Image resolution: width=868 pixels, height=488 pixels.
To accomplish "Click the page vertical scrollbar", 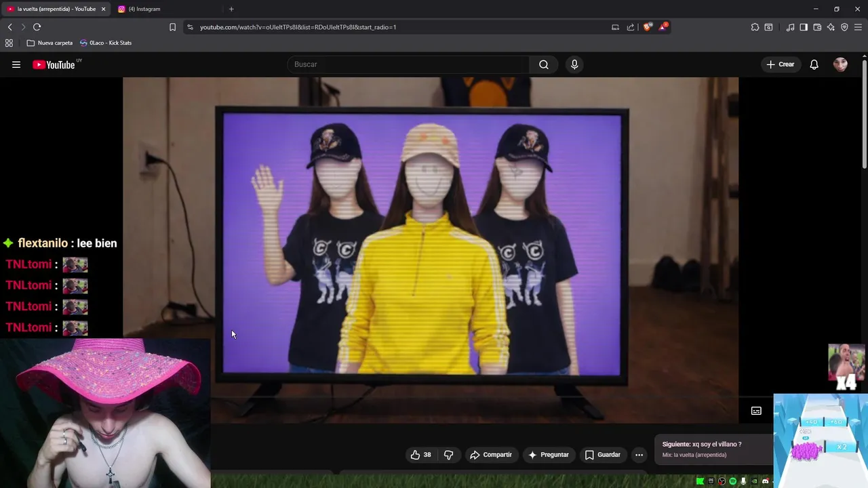I will (x=865, y=114).
